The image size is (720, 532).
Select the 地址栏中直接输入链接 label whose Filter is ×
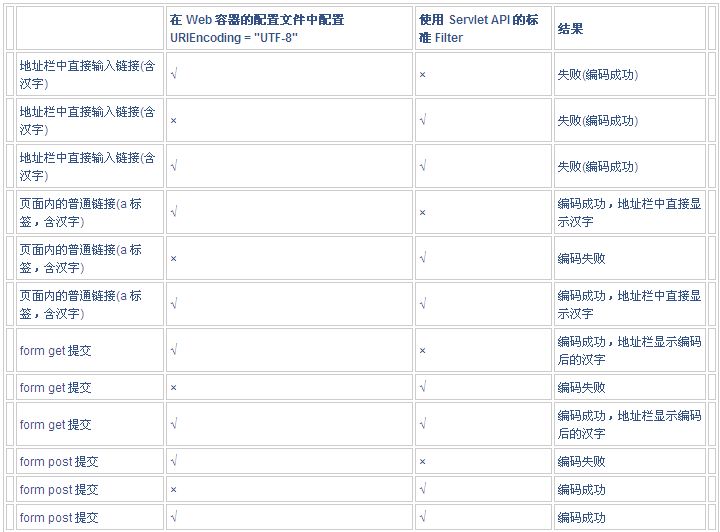coord(88,74)
